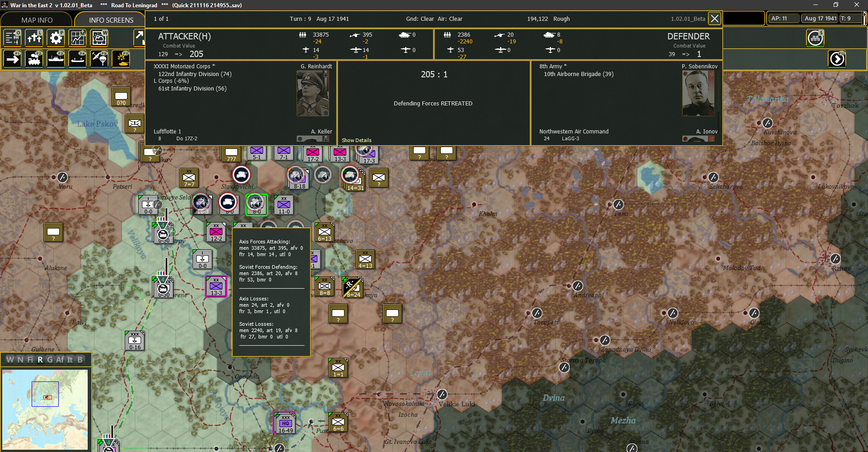Select amphibious transport mode (F4) icon

[77, 59]
